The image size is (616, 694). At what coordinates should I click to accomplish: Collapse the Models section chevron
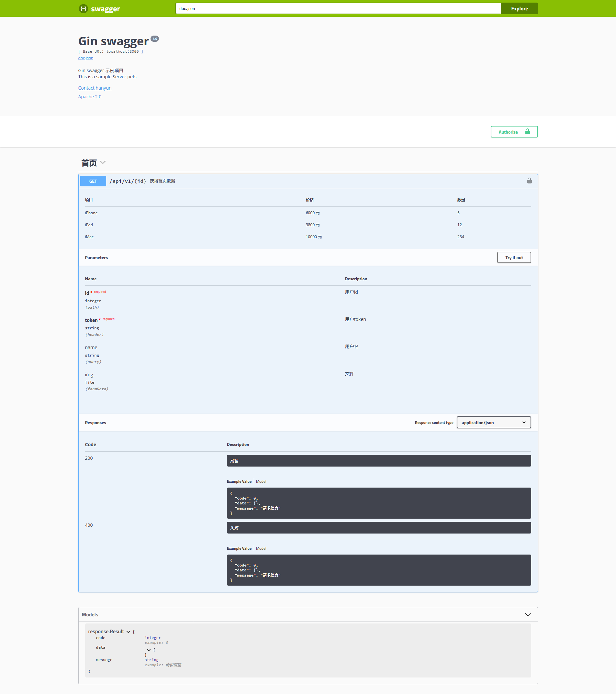click(x=528, y=614)
